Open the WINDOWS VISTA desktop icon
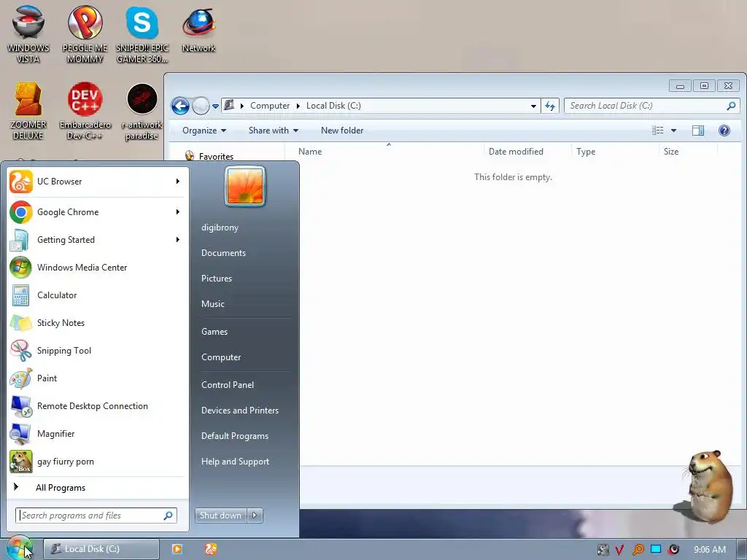Viewport: 747px width, 560px height. [x=28, y=34]
